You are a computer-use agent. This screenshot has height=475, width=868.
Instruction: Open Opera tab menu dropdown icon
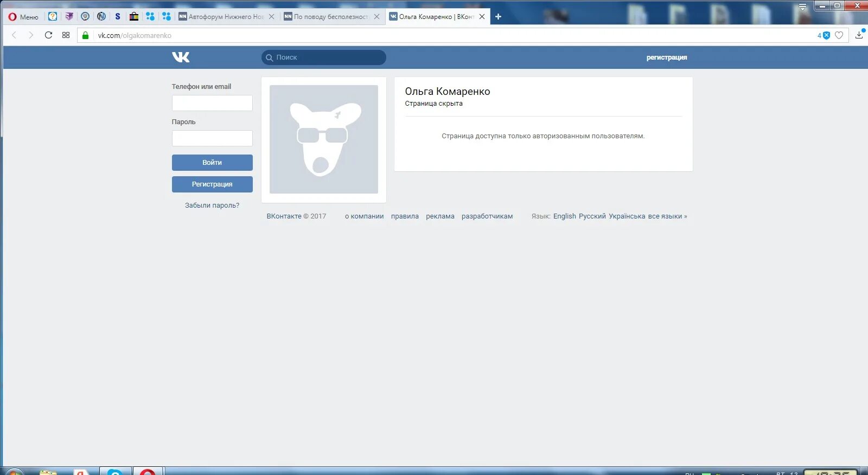(x=803, y=7)
